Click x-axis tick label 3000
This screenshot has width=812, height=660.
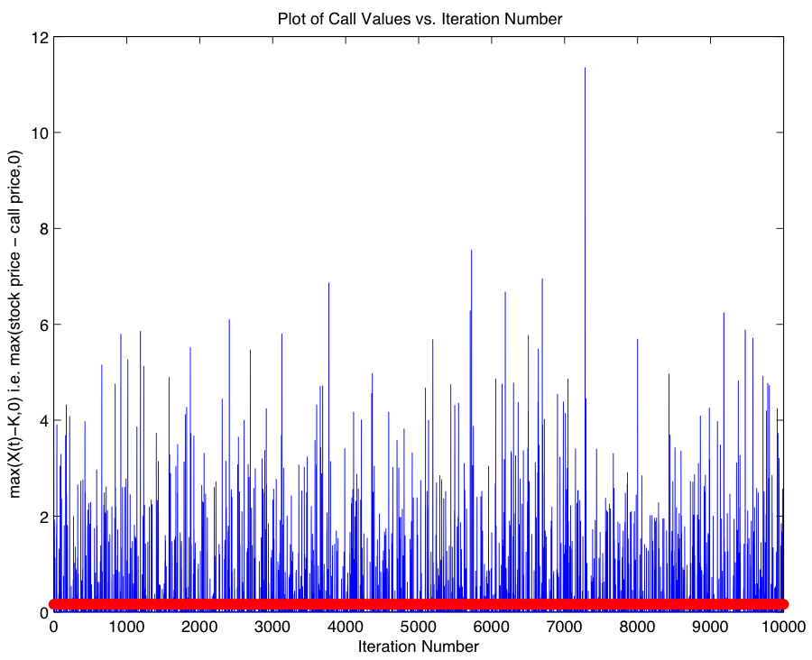point(272,628)
